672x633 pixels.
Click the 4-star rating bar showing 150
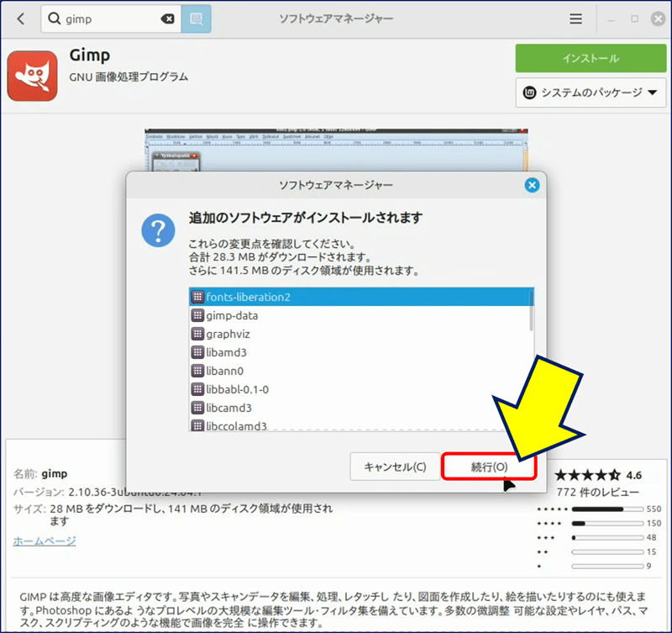pos(607,523)
